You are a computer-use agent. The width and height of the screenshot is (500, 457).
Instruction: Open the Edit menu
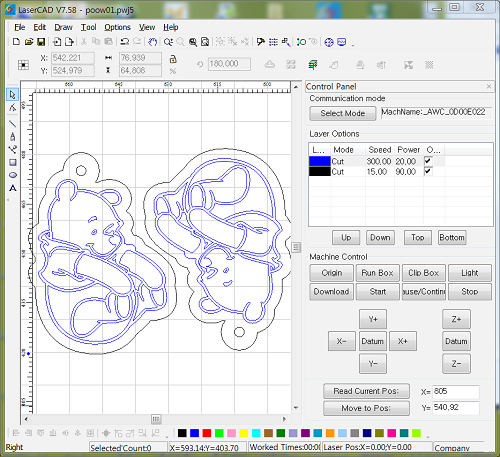[x=40, y=27]
